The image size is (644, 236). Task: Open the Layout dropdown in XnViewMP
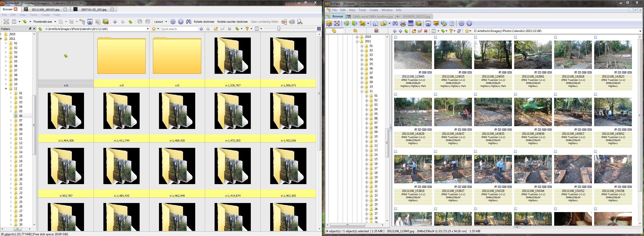(160, 22)
